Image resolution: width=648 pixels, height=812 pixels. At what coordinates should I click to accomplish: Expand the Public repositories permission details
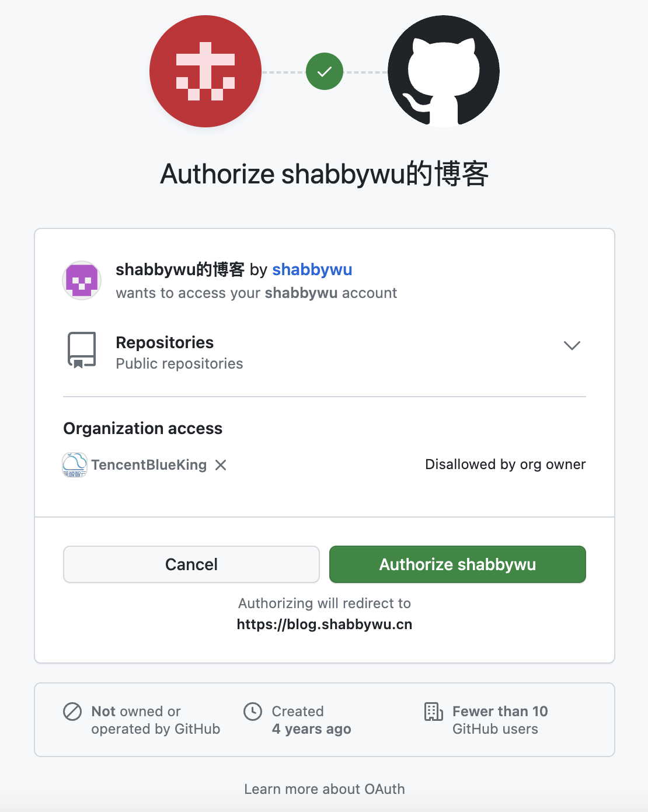coord(572,345)
